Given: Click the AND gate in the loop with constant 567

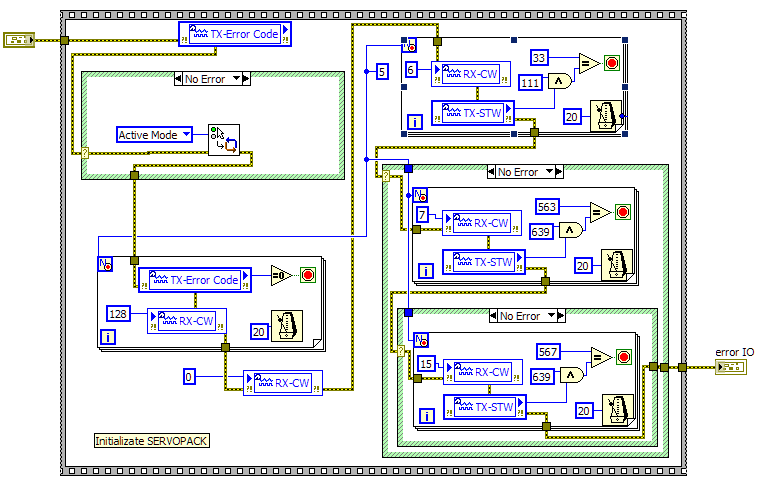Looking at the screenshot, I should [571, 375].
